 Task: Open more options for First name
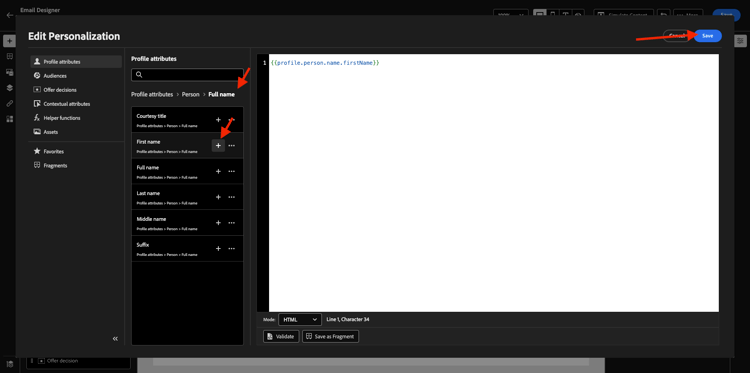[232, 145]
